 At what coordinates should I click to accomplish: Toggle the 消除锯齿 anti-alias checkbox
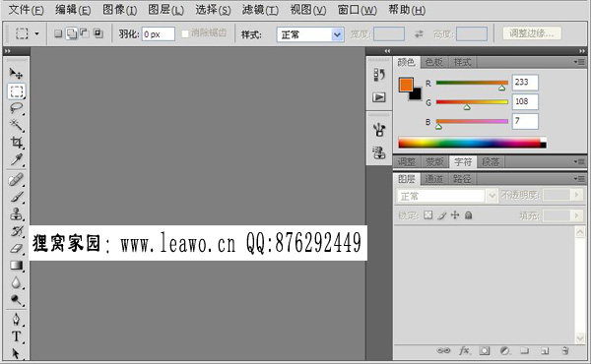(185, 33)
